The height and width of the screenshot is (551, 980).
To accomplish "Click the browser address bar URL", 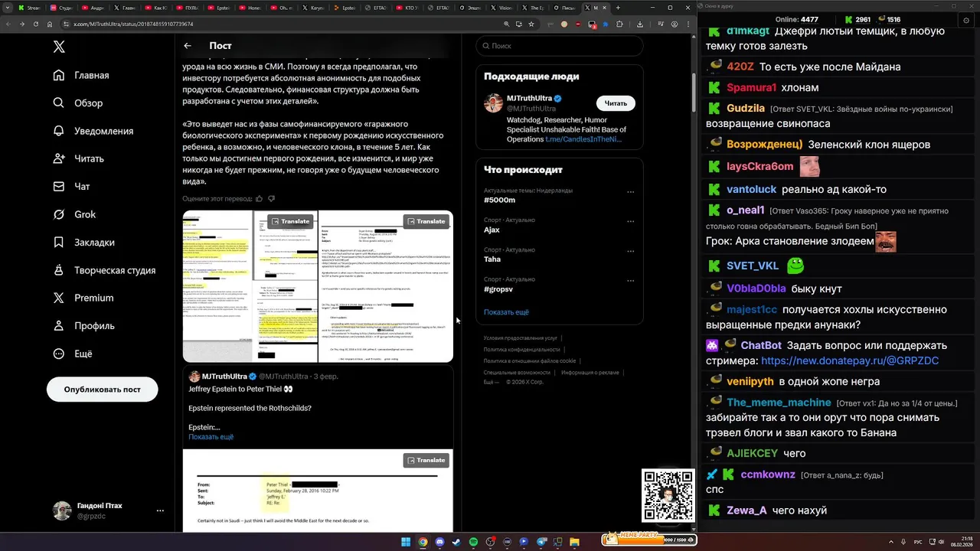I will 133,24.
